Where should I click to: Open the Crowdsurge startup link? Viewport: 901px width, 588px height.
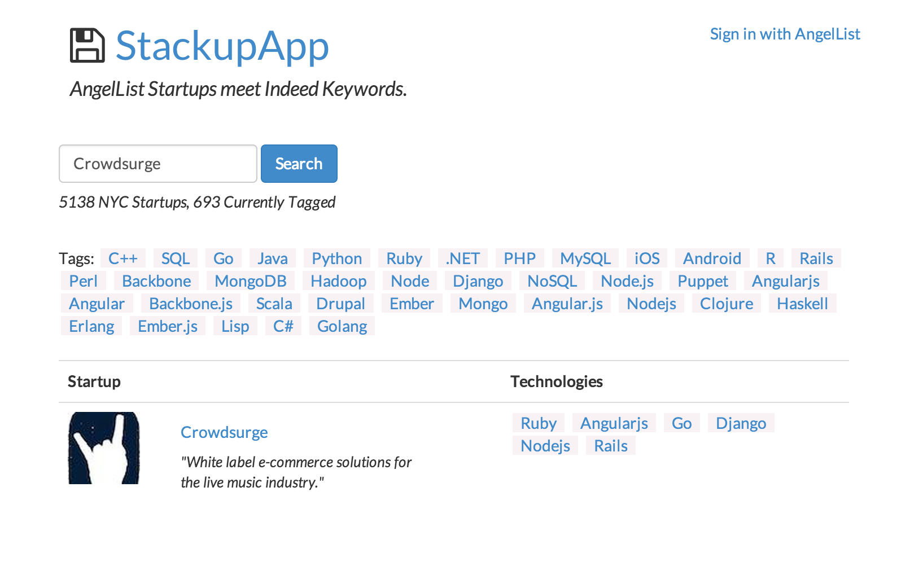[x=224, y=432]
